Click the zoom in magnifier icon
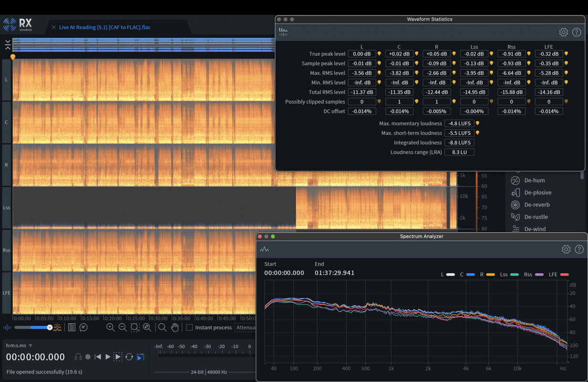The image size is (588, 382). click(x=110, y=328)
